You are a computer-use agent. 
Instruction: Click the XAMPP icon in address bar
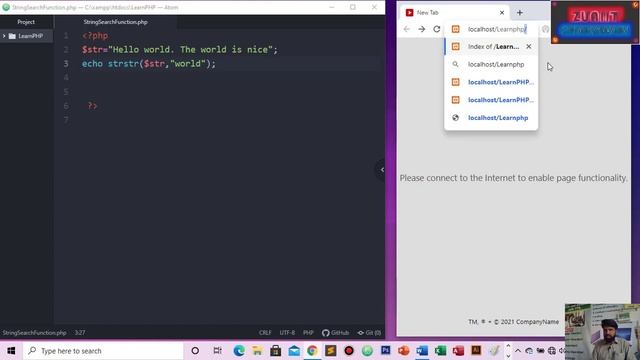456,29
